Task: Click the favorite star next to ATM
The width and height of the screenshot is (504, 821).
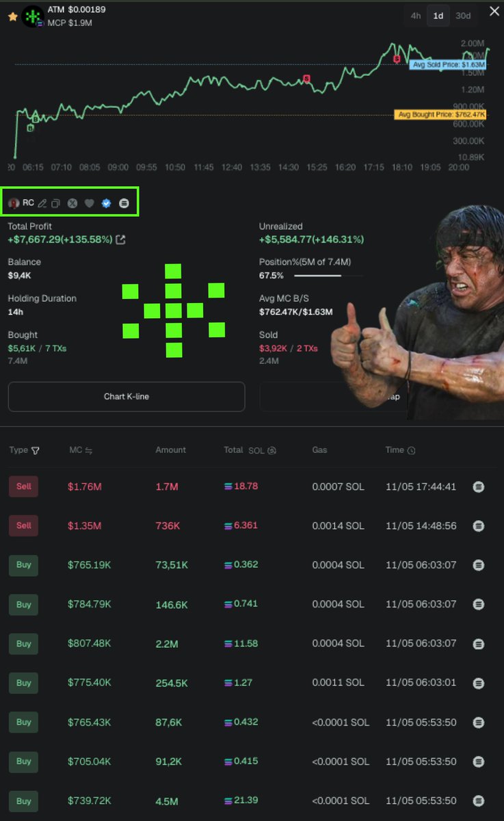Action: coord(12,16)
